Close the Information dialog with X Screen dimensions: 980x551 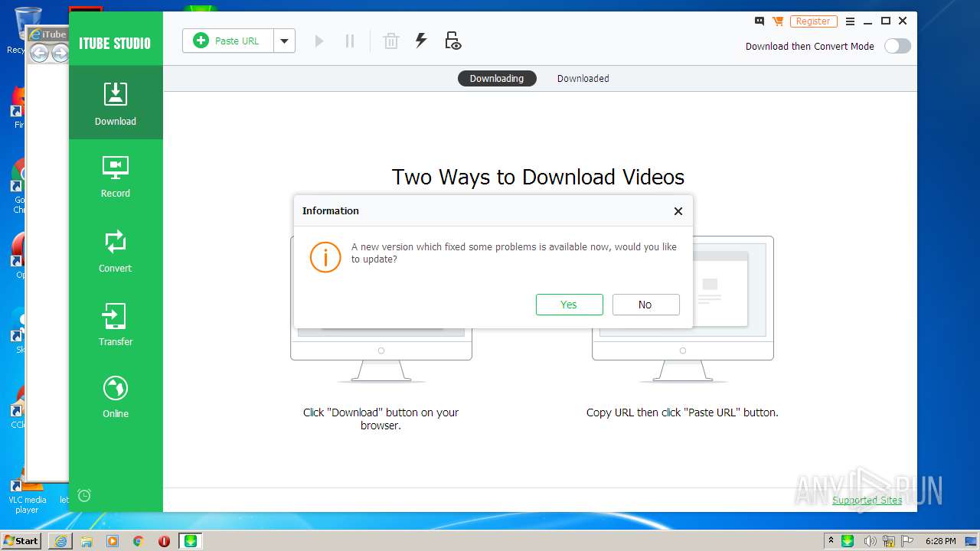pyautogui.click(x=678, y=211)
